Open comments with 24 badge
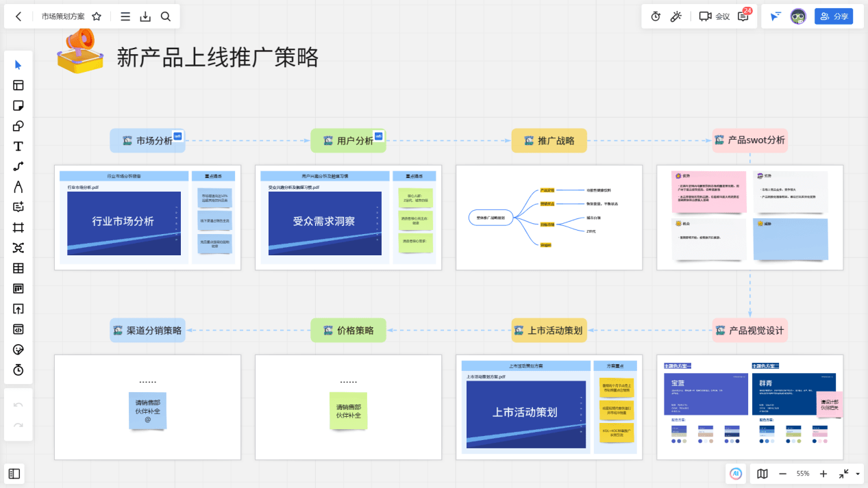The height and width of the screenshot is (488, 868). click(744, 16)
